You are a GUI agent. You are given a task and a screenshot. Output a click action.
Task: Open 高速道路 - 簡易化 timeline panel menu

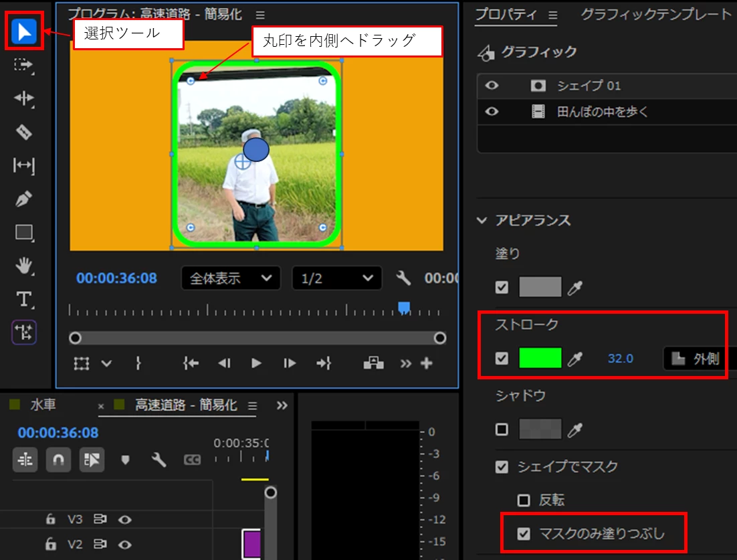(x=252, y=405)
